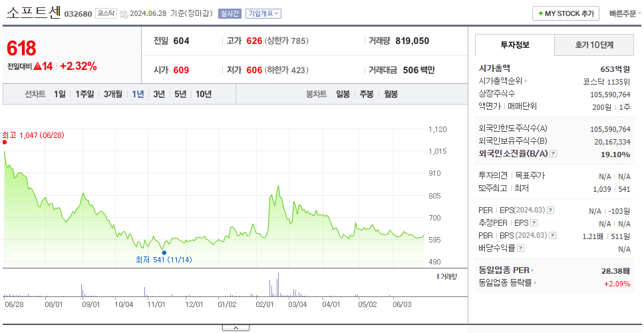644x333 pixels.
Task: Select the 1년 line chart period
Action: 138,94
